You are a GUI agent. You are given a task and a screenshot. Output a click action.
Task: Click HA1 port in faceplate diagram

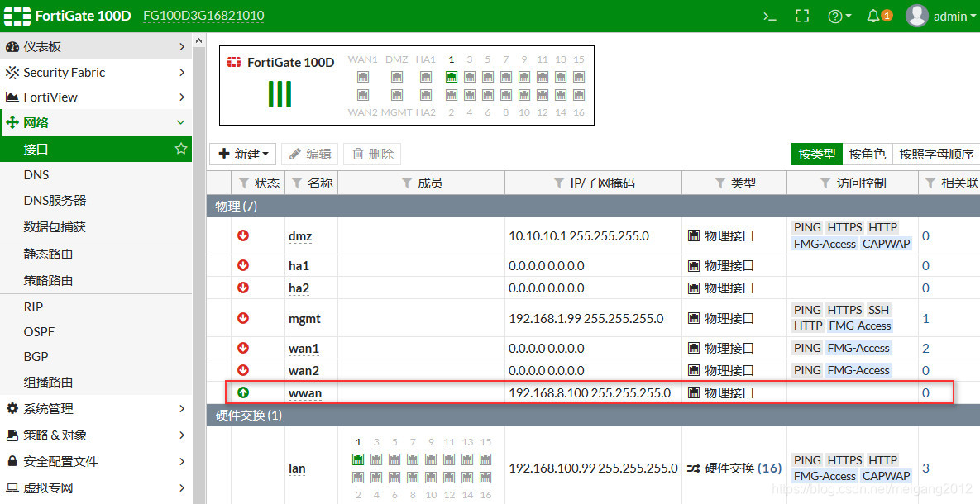point(426,77)
